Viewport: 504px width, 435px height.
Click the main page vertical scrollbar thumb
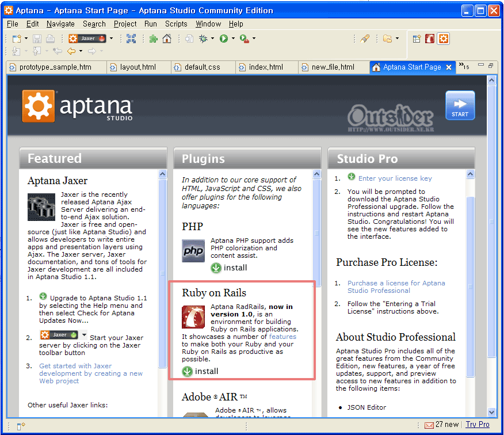(x=491, y=221)
